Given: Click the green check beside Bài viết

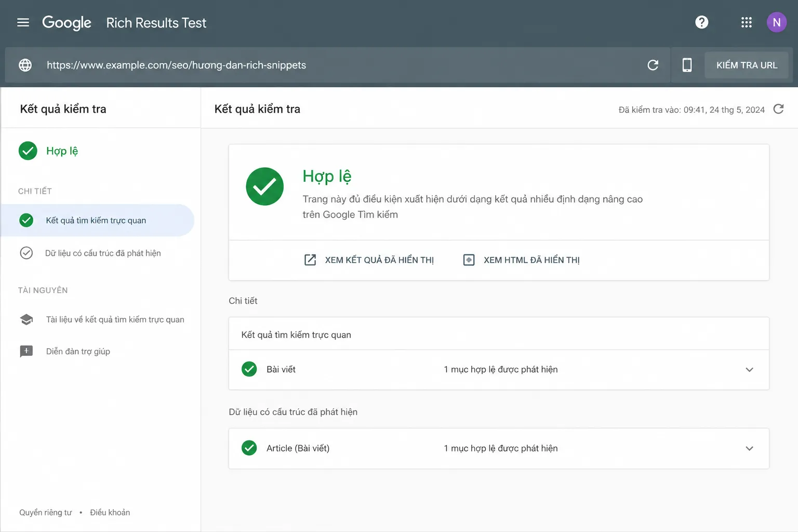Looking at the screenshot, I should (x=249, y=369).
